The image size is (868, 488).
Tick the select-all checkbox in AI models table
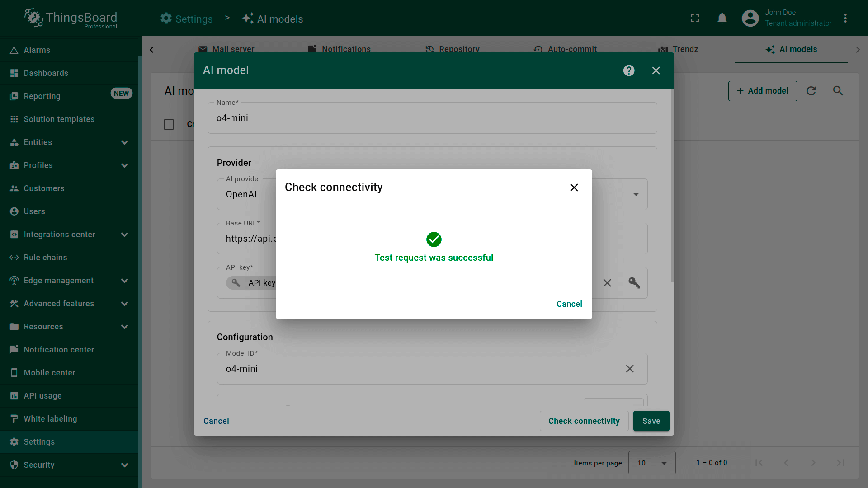pyautogui.click(x=169, y=124)
